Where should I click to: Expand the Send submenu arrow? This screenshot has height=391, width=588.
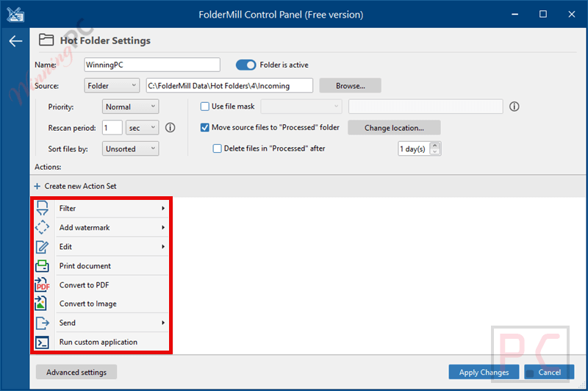click(163, 323)
